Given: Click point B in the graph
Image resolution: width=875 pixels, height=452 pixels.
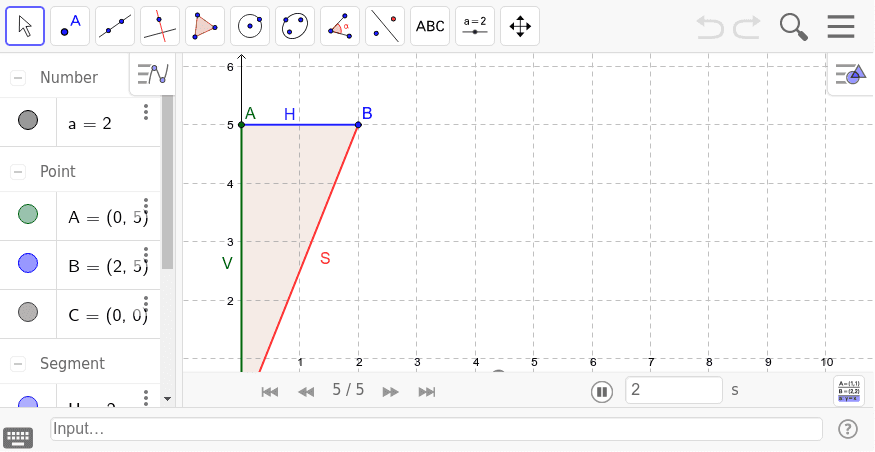Looking at the screenshot, I should 358,124.
